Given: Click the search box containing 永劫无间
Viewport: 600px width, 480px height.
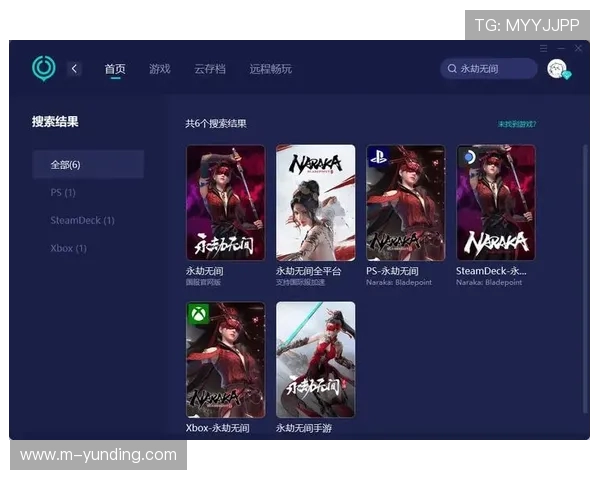Looking at the screenshot, I should tap(490, 69).
